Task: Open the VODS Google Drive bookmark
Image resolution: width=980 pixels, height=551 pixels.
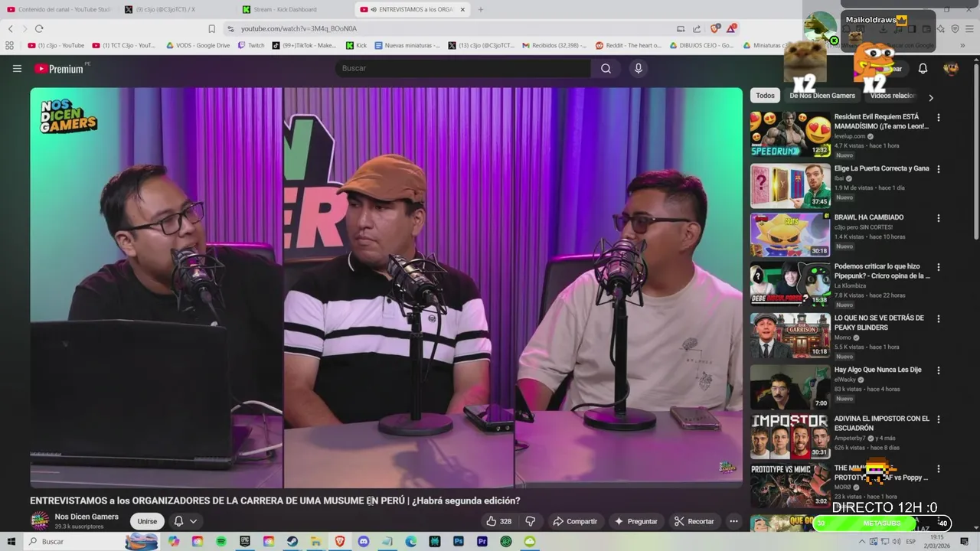Action: 198,45
